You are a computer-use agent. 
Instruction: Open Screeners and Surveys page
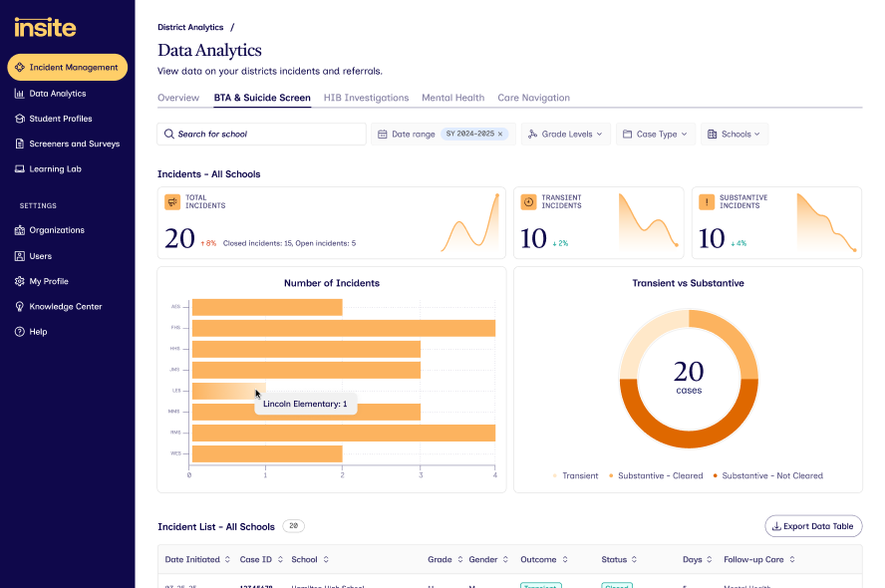tap(67, 144)
